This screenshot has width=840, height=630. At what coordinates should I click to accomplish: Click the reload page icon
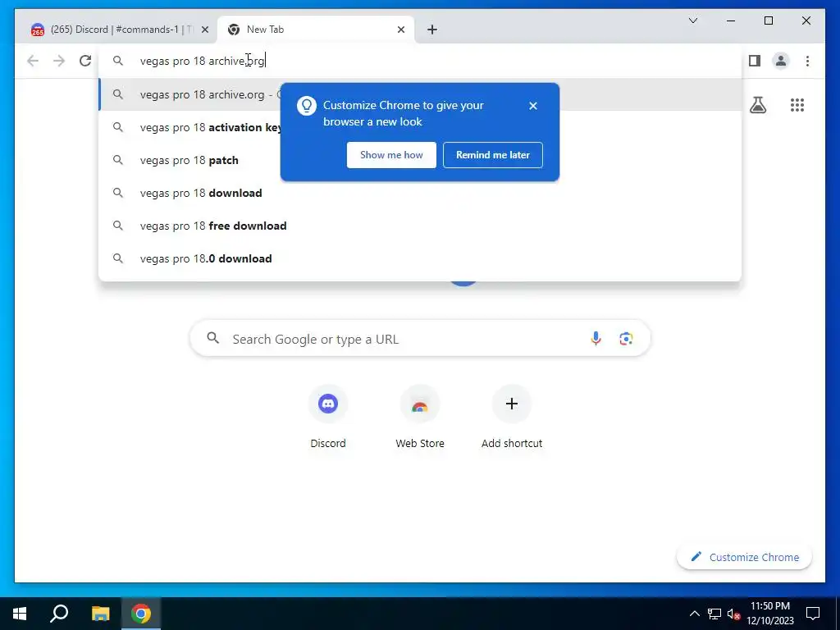[85, 61]
